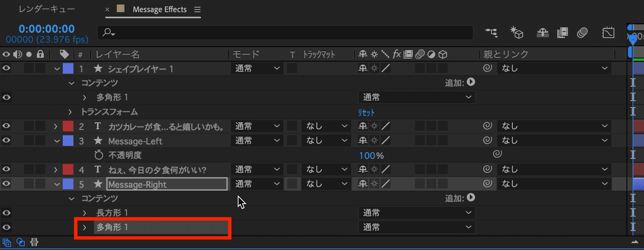This screenshot has height=250, width=644.
Task: Toggle the transfer controls pane icon at bottom
Action: 21,242
